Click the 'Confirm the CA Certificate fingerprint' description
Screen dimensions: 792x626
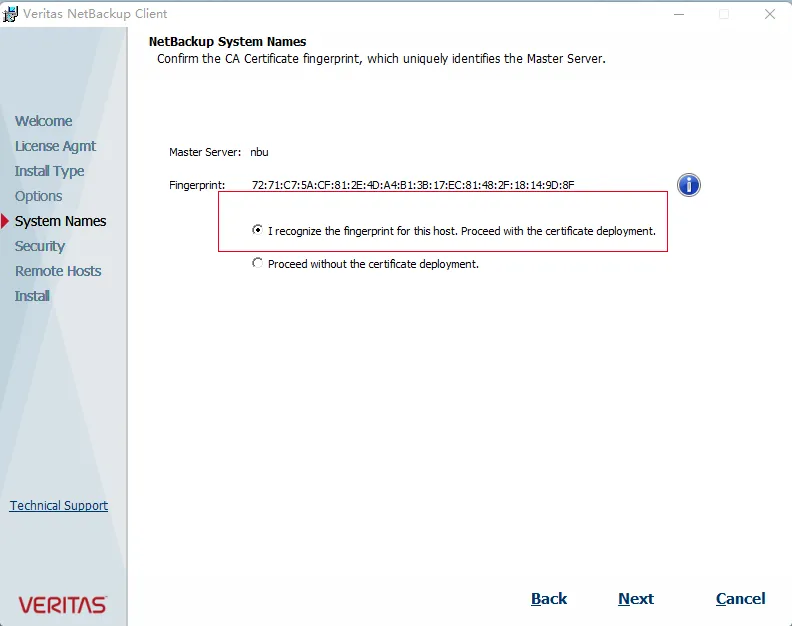(x=381, y=59)
